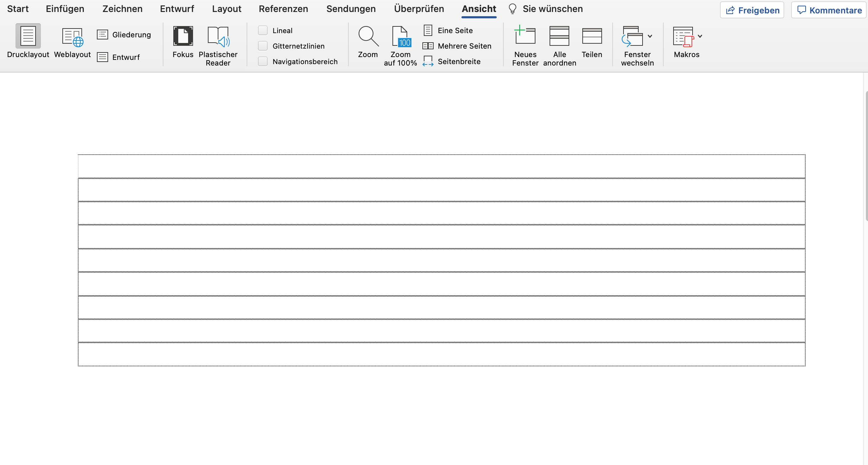Open a Neues Fenster
This screenshot has width=868, height=465.
[x=525, y=45]
